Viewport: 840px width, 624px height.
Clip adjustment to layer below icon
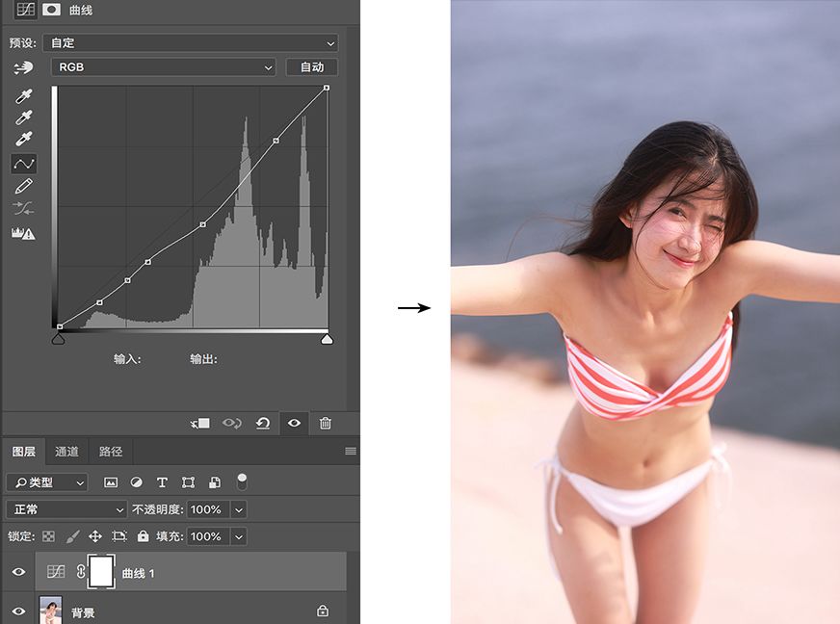tap(200, 423)
